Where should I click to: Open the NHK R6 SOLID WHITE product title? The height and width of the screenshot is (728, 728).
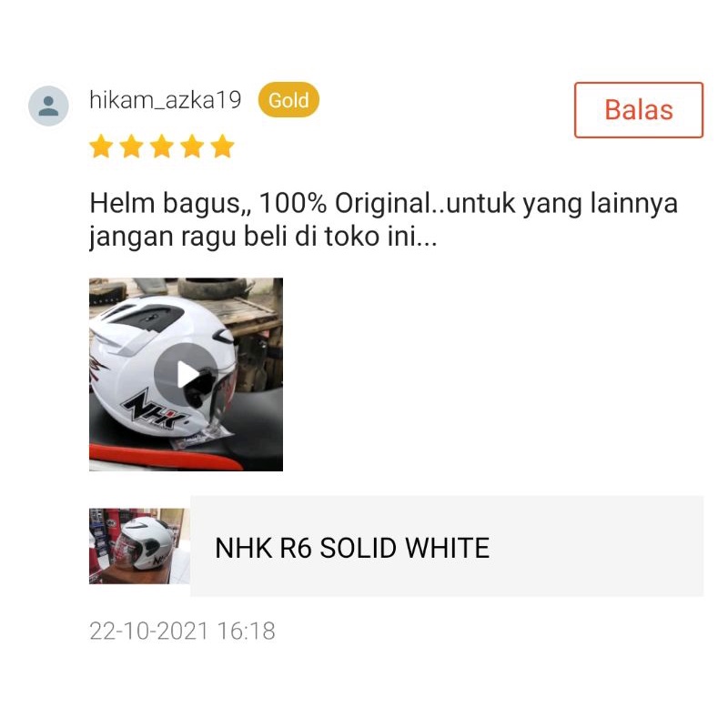(352, 548)
